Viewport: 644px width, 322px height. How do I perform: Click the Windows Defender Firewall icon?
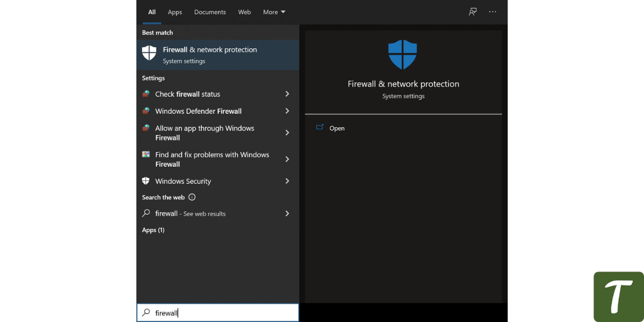146,111
